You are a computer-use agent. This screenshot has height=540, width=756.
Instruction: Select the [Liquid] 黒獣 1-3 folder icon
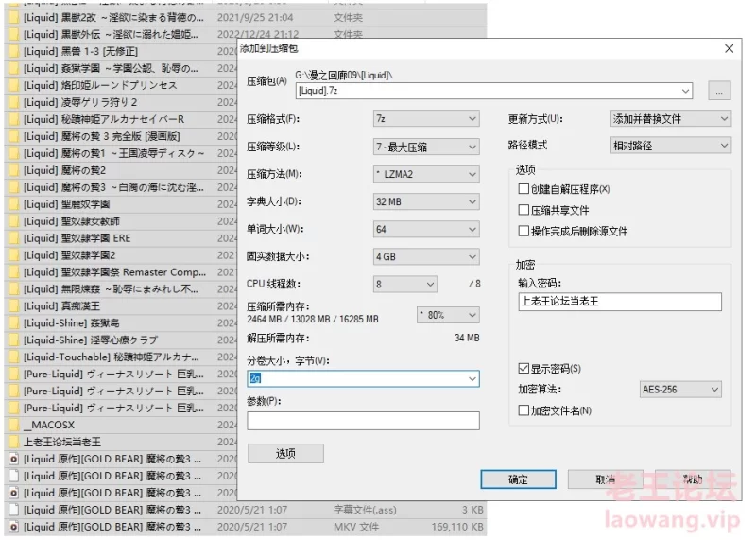pyautogui.click(x=13, y=51)
